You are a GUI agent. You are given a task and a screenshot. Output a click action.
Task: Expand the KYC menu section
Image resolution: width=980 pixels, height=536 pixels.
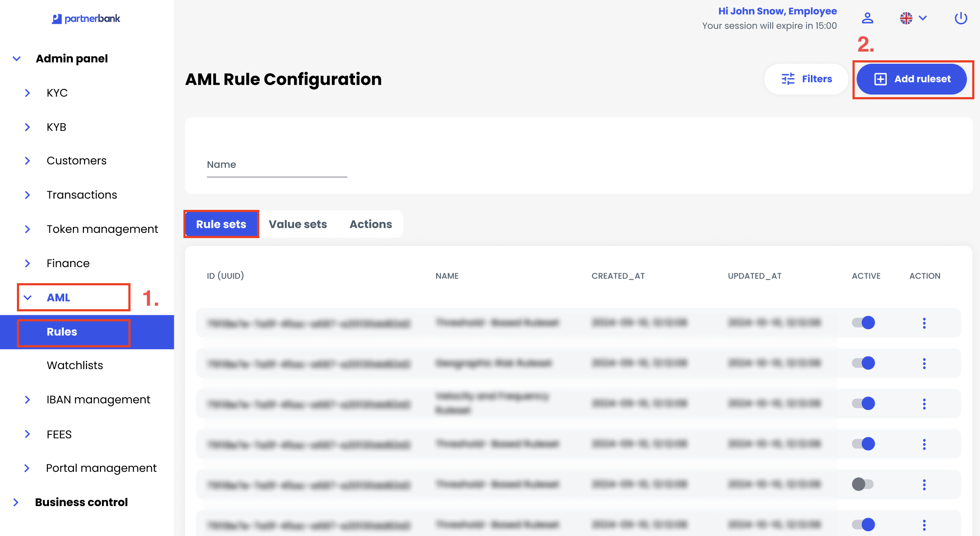click(x=57, y=93)
